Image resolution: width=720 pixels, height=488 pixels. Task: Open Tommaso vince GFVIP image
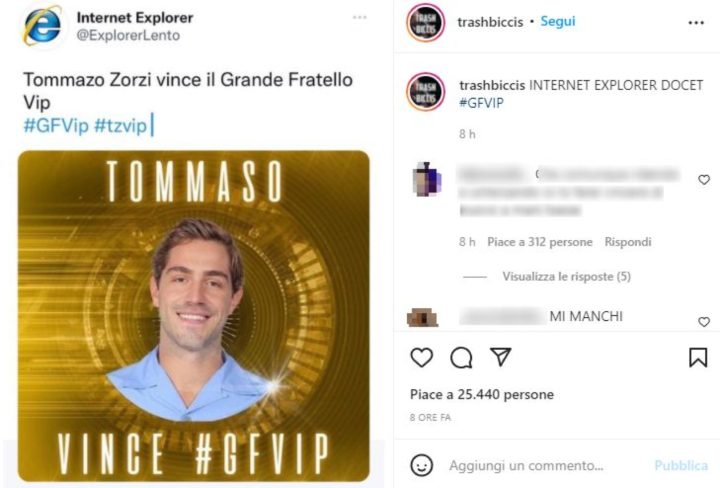(194, 316)
